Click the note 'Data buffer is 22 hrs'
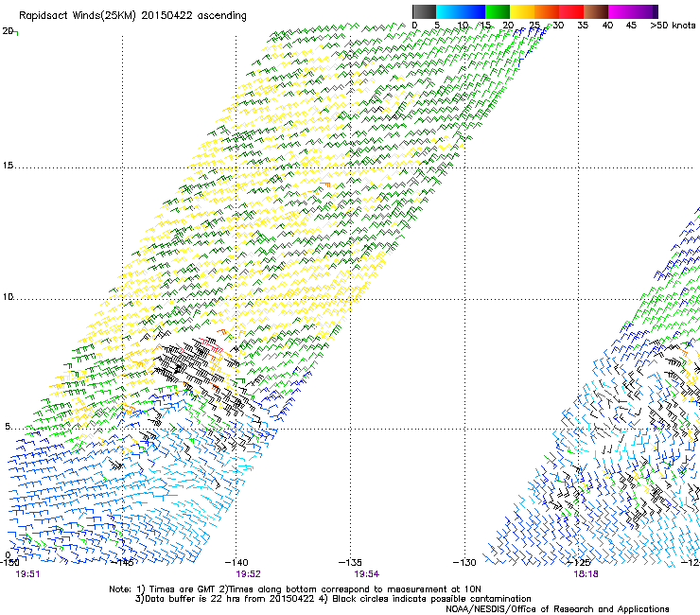Image resolution: width=700 pixels, height=615 pixels. click(x=188, y=599)
